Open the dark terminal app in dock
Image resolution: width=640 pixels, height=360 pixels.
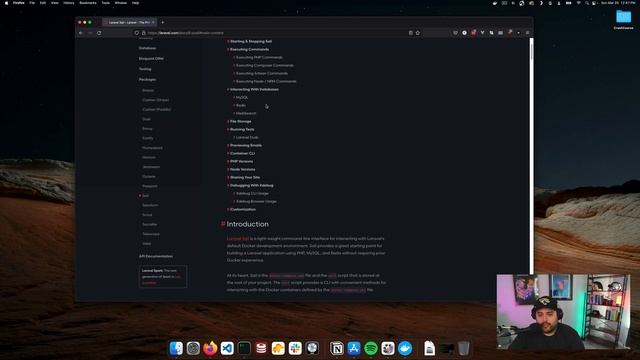coord(244,348)
